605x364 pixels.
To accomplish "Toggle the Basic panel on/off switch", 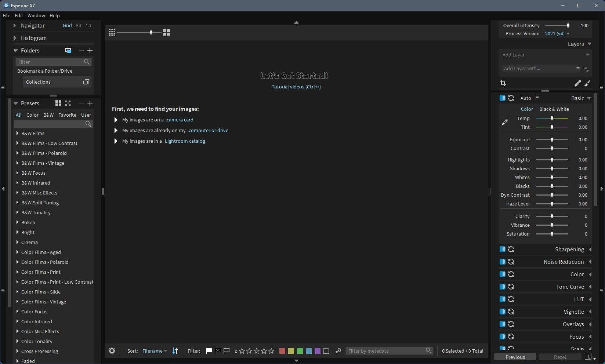I will tap(502, 98).
